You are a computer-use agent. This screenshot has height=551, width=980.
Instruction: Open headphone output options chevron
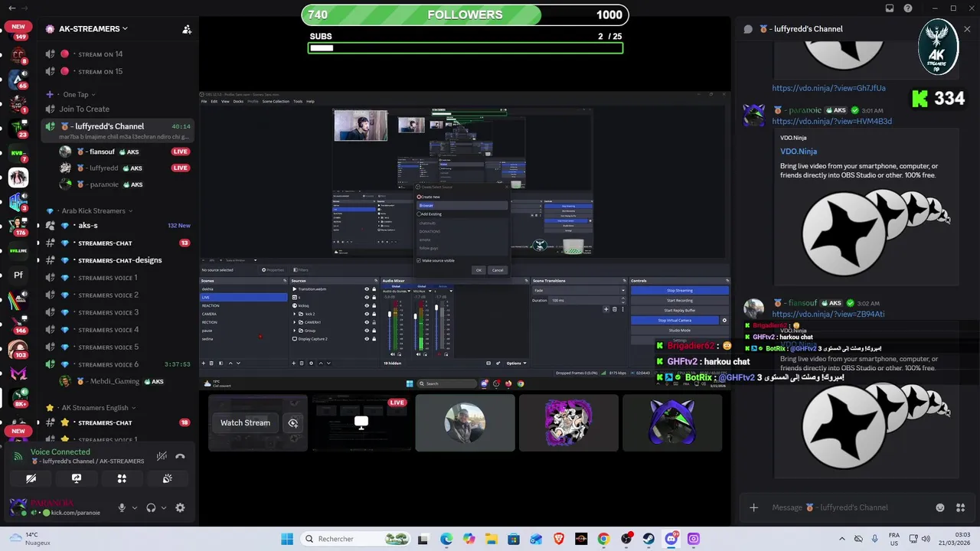164,507
